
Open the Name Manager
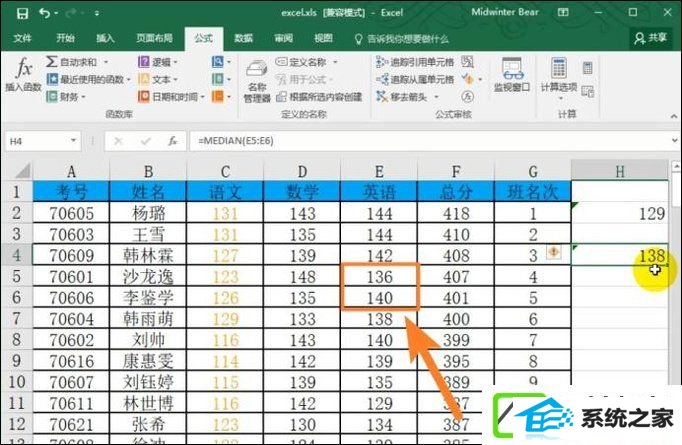257,81
